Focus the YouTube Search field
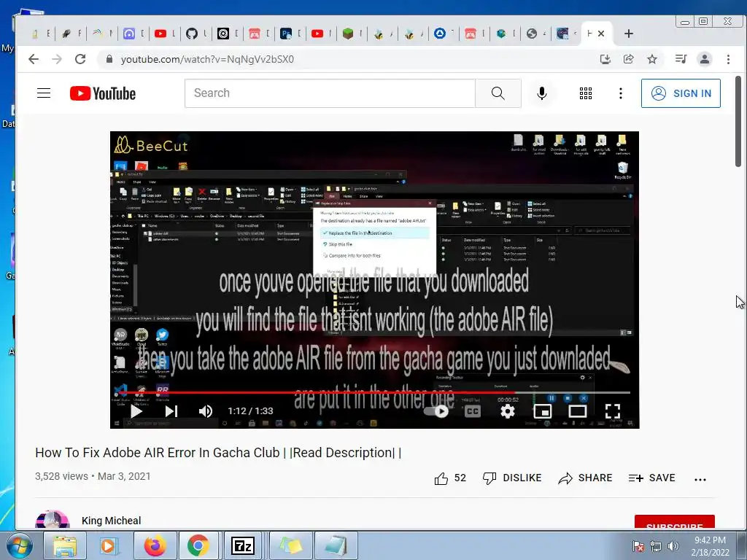747x560 pixels. click(330, 93)
